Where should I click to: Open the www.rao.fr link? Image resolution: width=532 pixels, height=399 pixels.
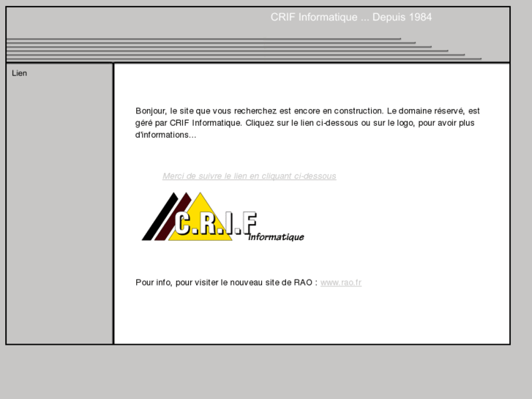click(x=341, y=283)
